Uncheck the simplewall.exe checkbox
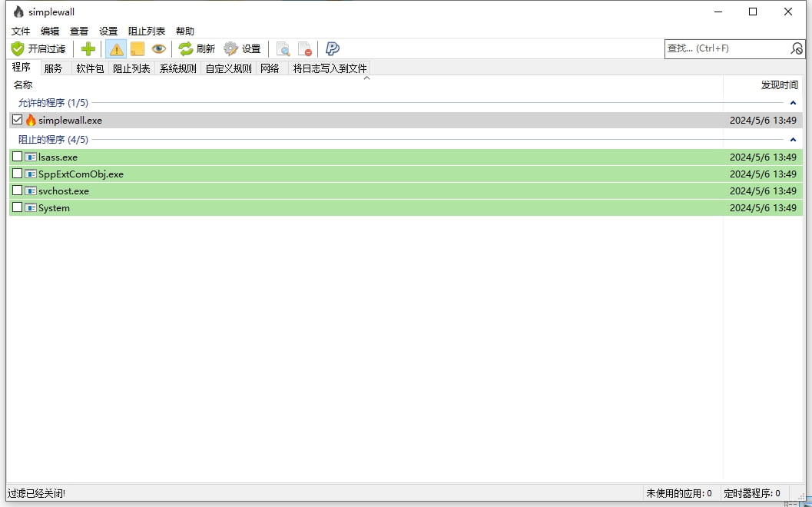The width and height of the screenshot is (812, 507). [17, 120]
